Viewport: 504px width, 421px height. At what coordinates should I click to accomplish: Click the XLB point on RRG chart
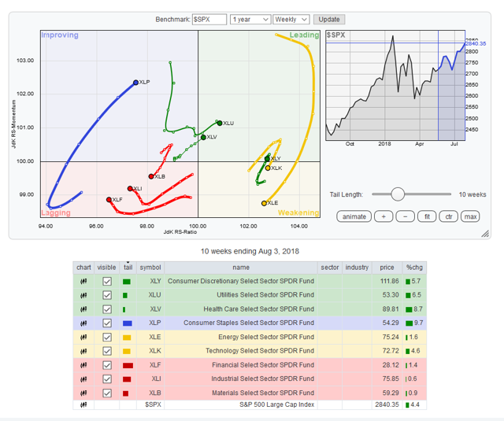[x=151, y=176]
